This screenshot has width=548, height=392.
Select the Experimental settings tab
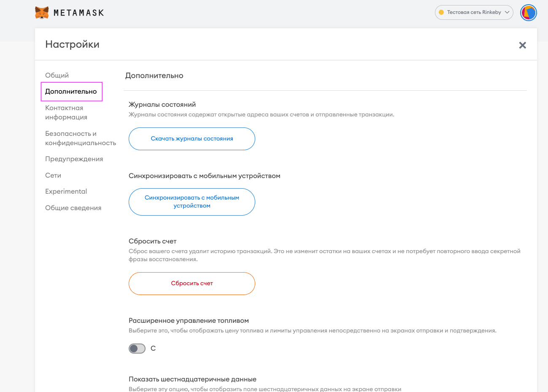click(x=66, y=192)
